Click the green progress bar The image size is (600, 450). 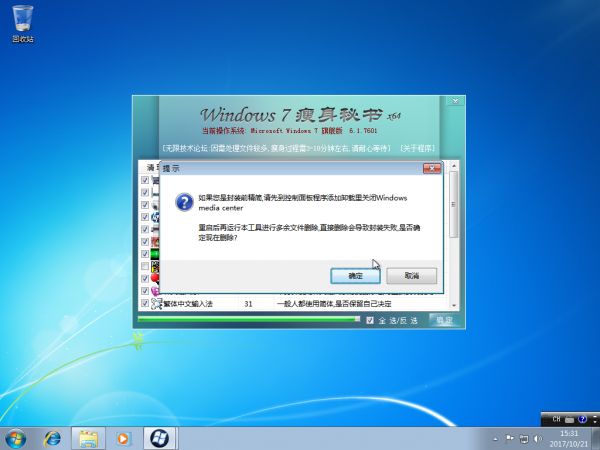click(249, 319)
